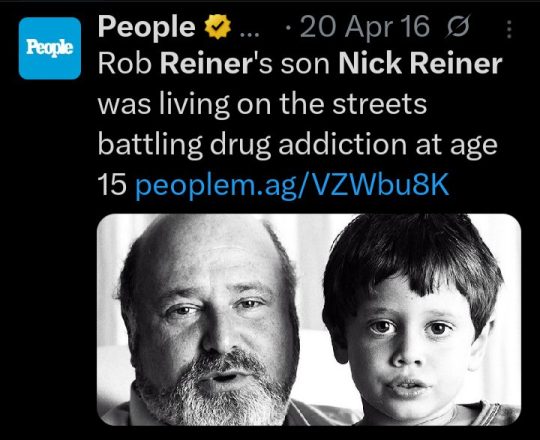Click the gold verified badge
The image size is (540, 440).
coord(218,27)
